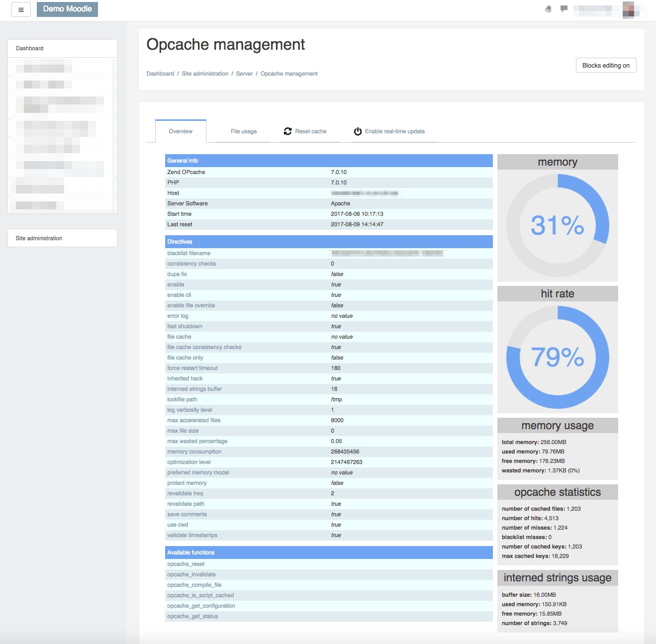Open Opcache management breadcrumb link

(x=289, y=74)
